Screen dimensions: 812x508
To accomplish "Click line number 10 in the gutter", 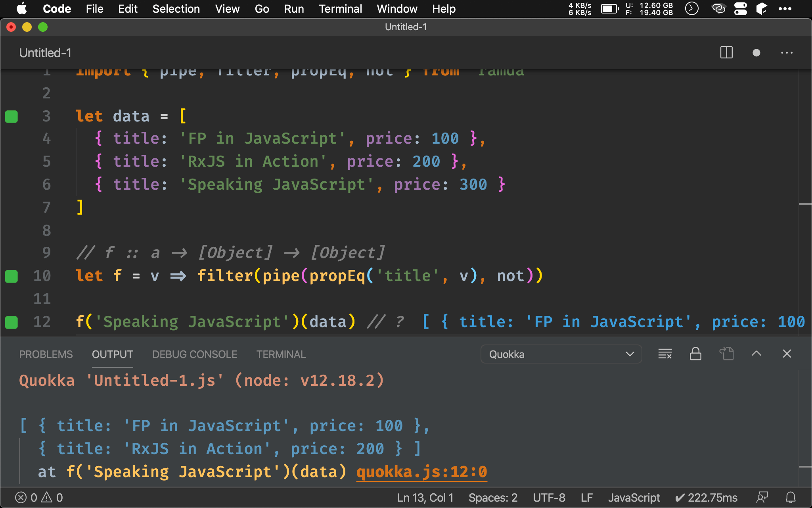I will pyautogui.click(x=42, y=276).
